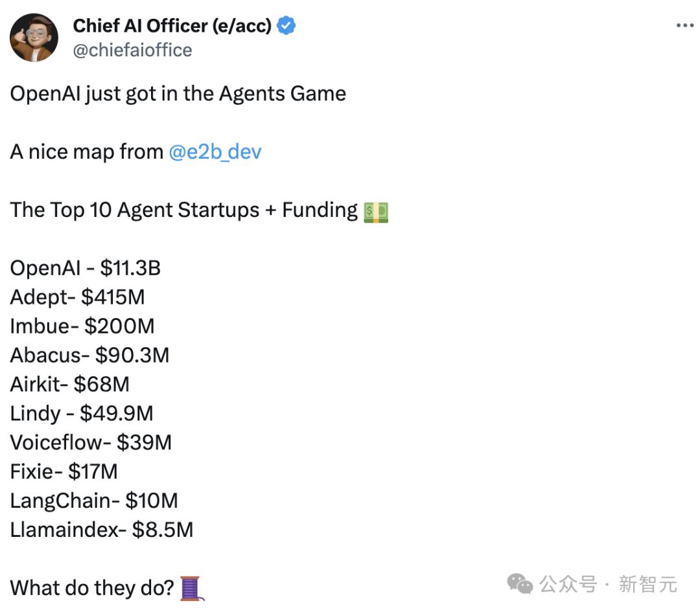Click the money emoji after Funding

(376, 211)
